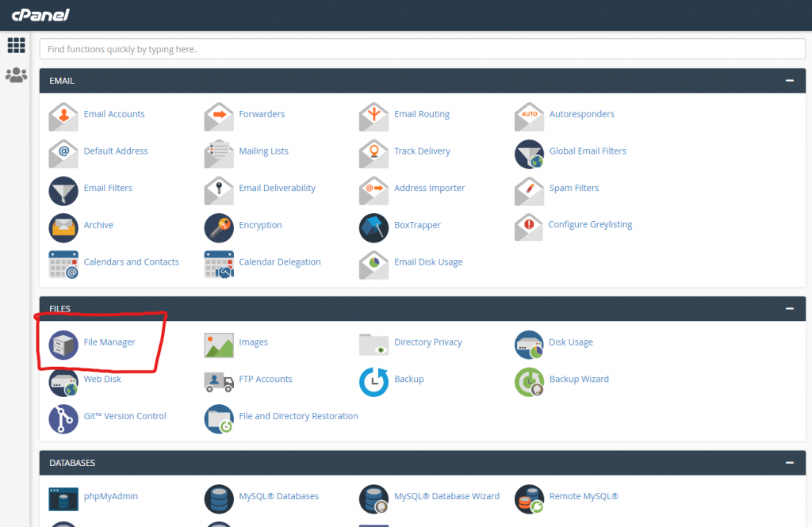
Task: Click the FTP Accounts link
Action: tap(265, 379)
